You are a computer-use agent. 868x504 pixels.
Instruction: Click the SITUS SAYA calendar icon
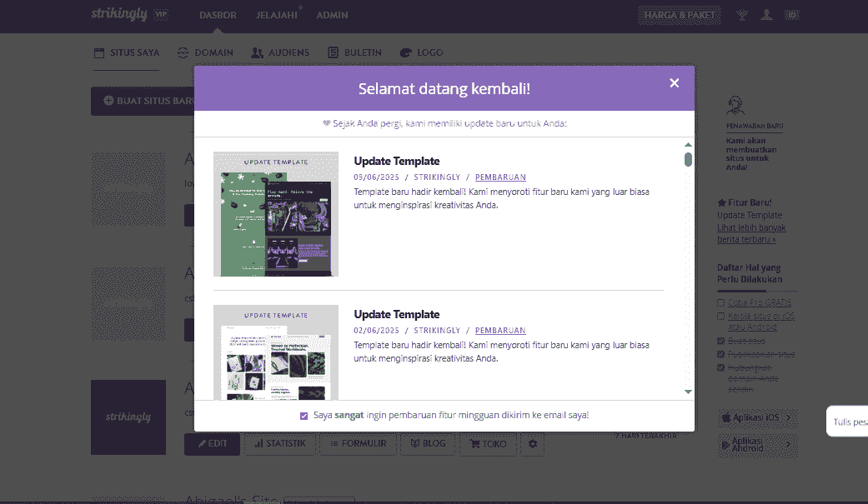point(99,52)
